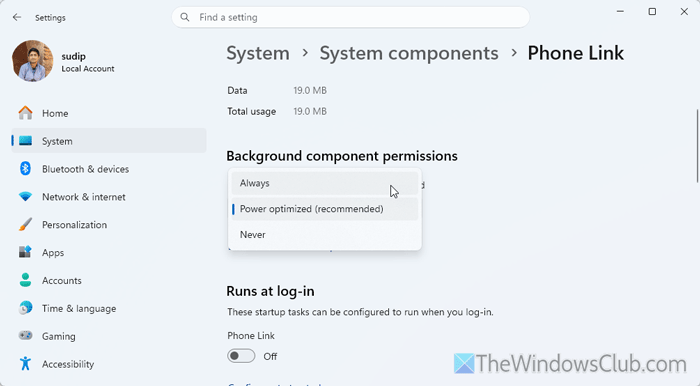700x386 pixels.
Task: Toggle the Phone Link startup switch
Action: click(x=241, y=356)
